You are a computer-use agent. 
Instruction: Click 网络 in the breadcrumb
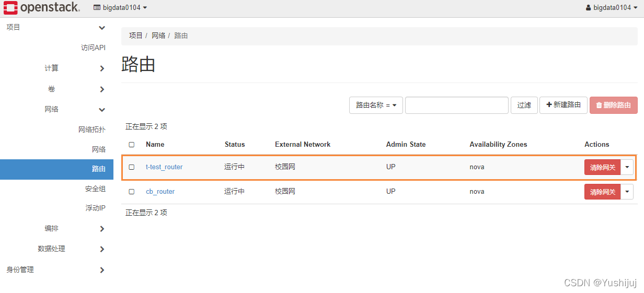point(158,36)
